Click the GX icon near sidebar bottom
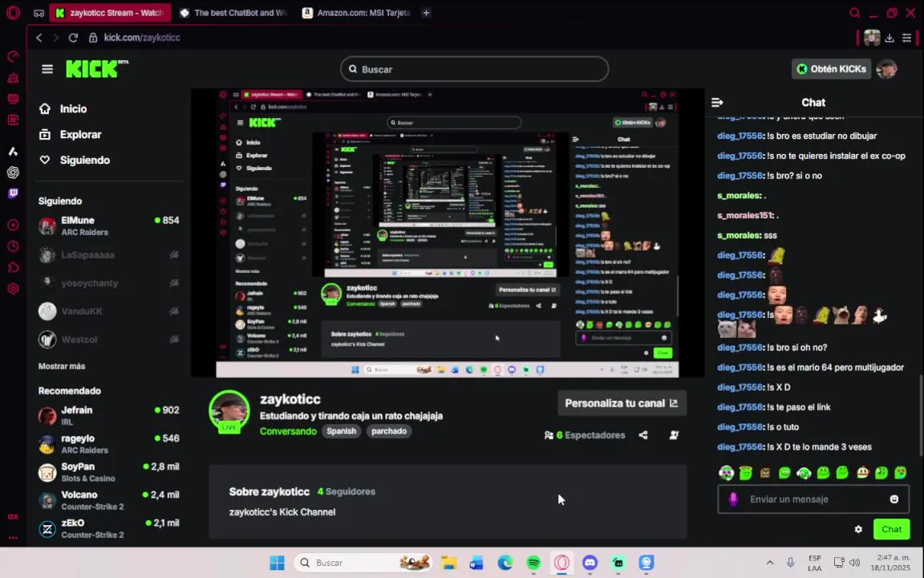 [x=13, y=517]
